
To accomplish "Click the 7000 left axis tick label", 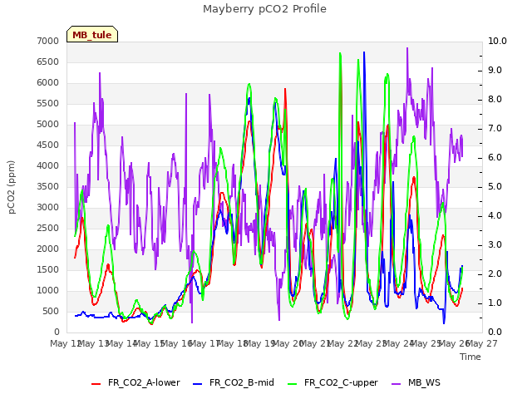I will pos(48,41).
